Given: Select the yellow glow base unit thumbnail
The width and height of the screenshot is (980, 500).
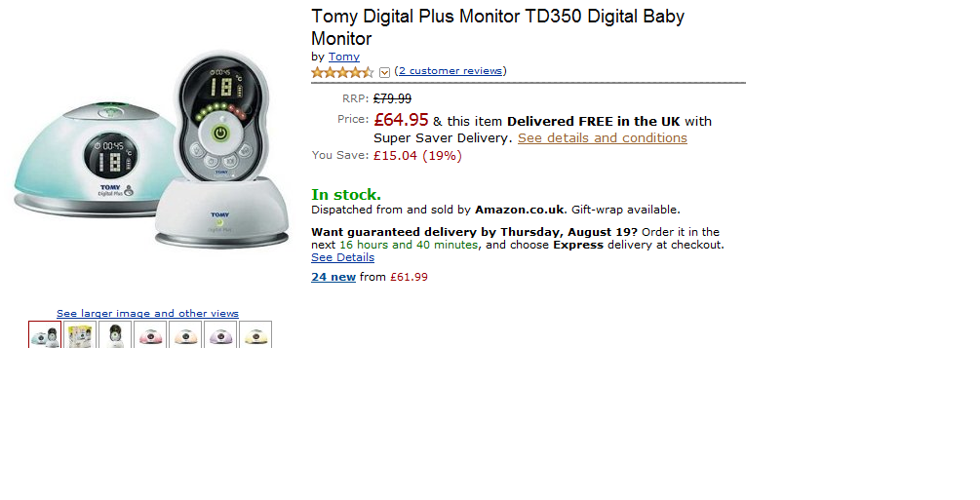Looking at the screenshot, I should pos(255,335).
